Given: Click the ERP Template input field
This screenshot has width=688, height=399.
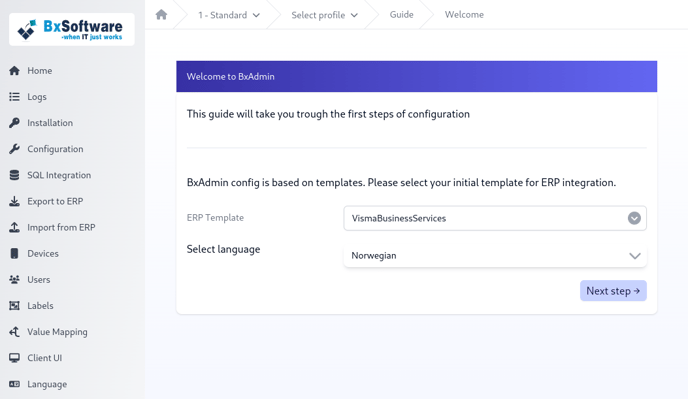Looking at the screenshot, I should click(495, 218).
